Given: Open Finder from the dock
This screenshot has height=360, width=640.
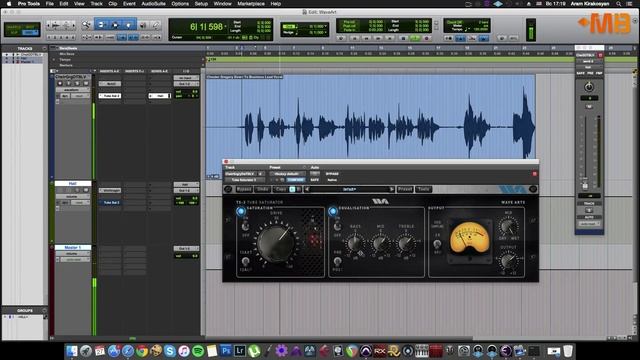Looking at the screenshot, I should [72, 351].
